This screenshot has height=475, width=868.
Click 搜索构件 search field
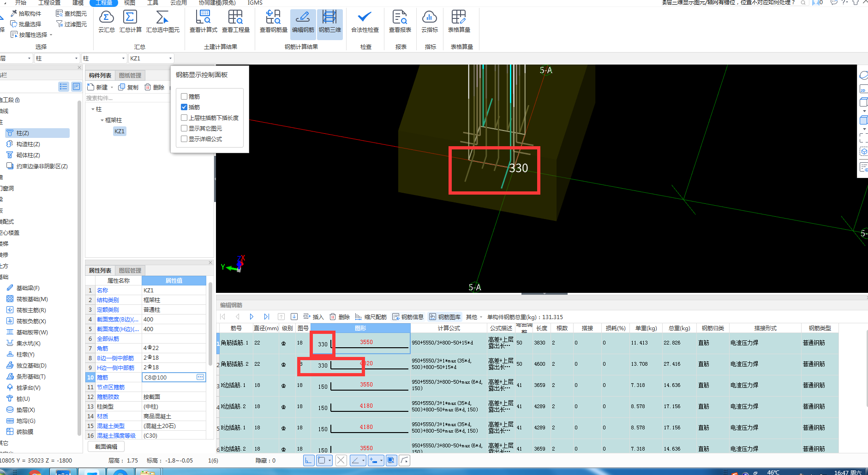(127, 98)
